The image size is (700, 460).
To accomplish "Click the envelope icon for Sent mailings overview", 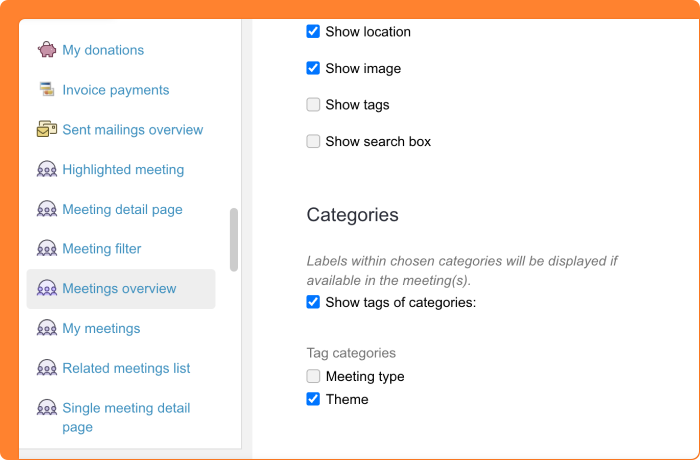I will coord(46,129).
